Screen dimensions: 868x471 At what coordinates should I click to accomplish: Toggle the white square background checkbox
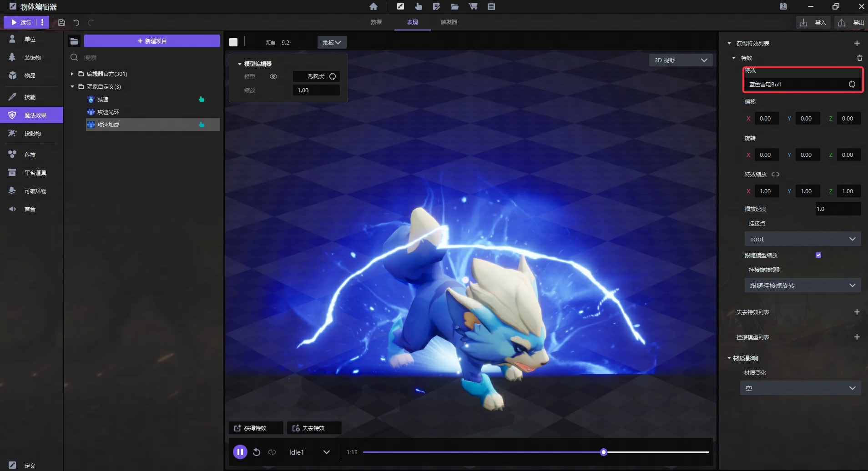pyautogui.click(x=233, y=42)
